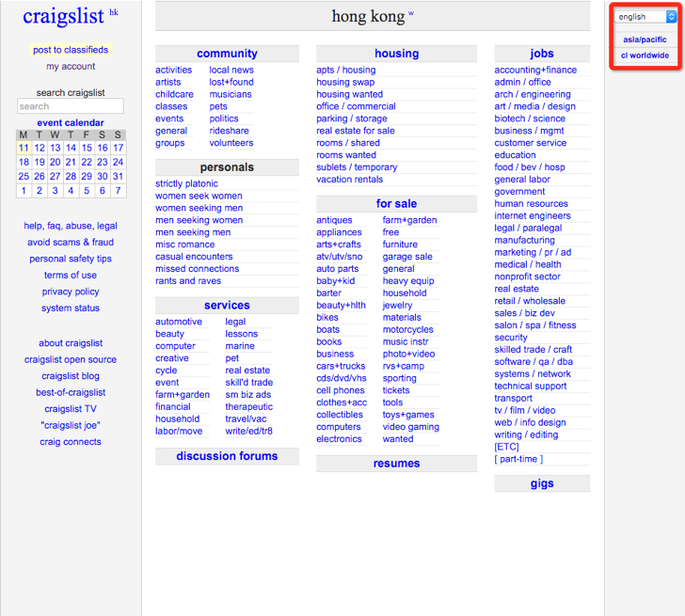The image size is (685, 616).
Task: Open internet engineers jobs
Action: [x=533, y=215]
